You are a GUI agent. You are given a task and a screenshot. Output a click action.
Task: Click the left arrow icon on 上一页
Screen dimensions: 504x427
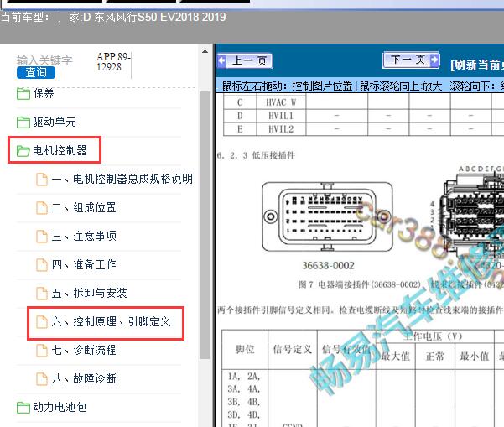point(222,60)
